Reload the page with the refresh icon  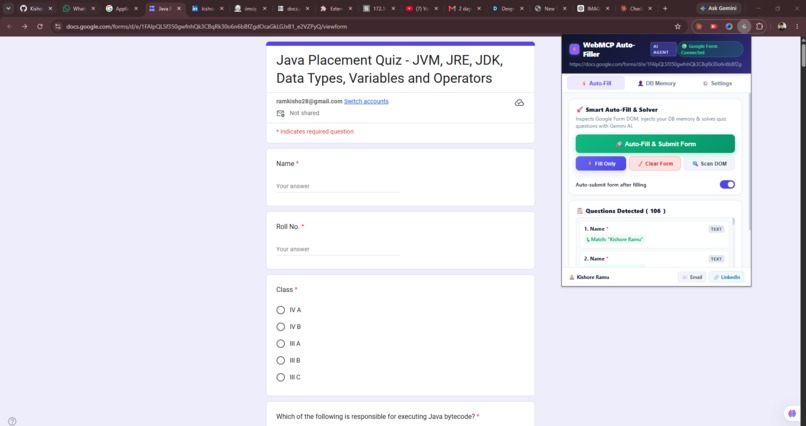40,26
